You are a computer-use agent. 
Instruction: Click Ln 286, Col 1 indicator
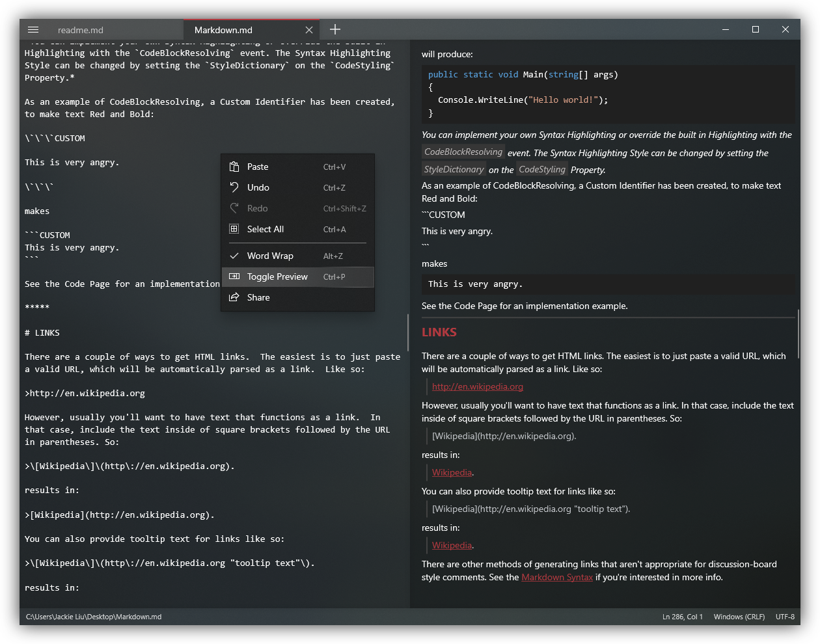pyautogui.click(x=683, y=617)
